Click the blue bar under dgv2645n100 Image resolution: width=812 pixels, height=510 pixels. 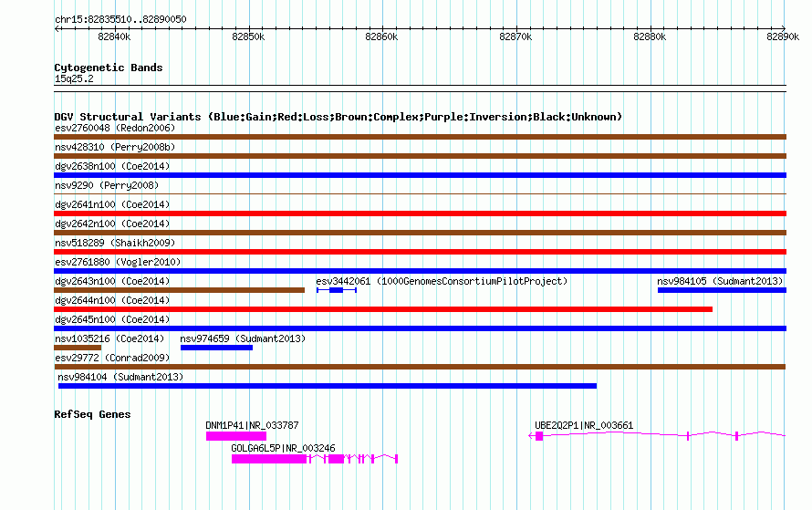coord(420,328)
